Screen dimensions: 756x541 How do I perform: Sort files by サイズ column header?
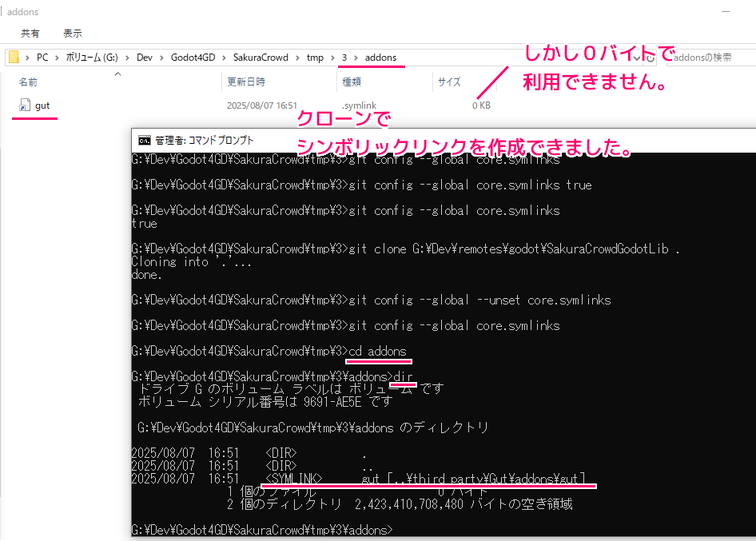point(448,82)
